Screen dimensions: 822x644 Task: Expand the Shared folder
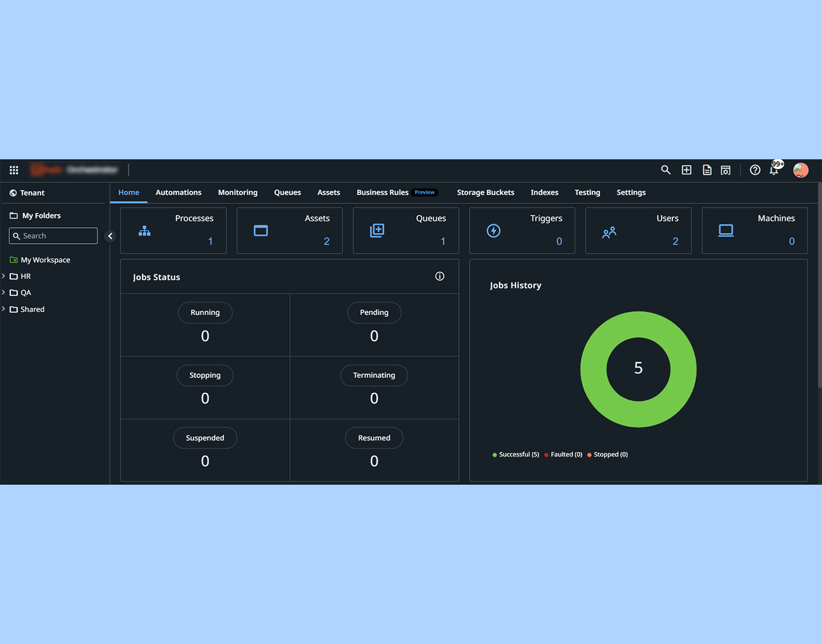click(4, 309)
